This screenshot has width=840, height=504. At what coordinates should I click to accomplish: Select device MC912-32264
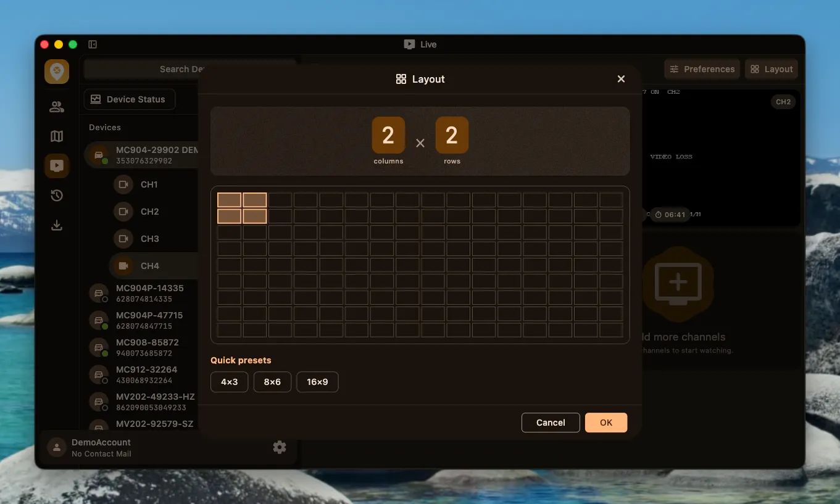click(x=141, y=374)
